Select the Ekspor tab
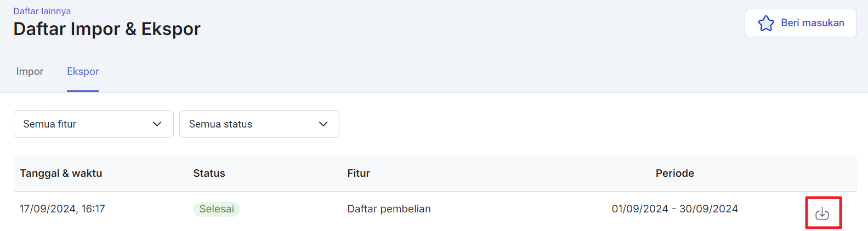The image size is (868, 231). pyautogui.click(x=83, y=72)
